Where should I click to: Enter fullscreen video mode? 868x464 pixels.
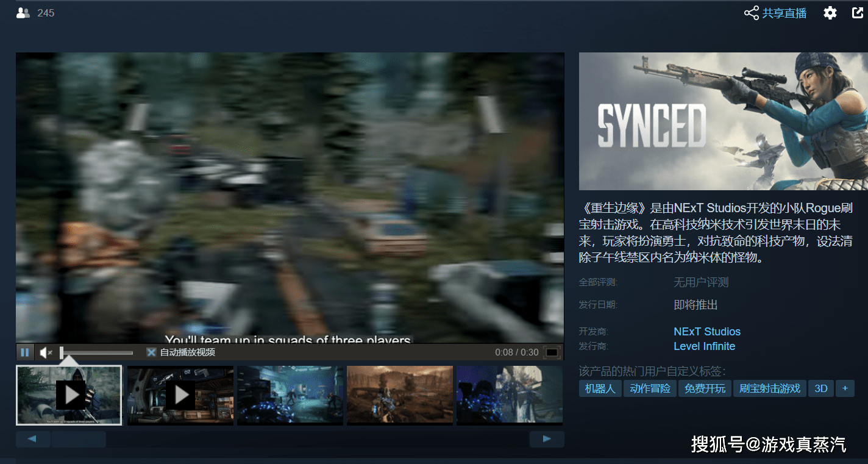[x=552, y=352]
